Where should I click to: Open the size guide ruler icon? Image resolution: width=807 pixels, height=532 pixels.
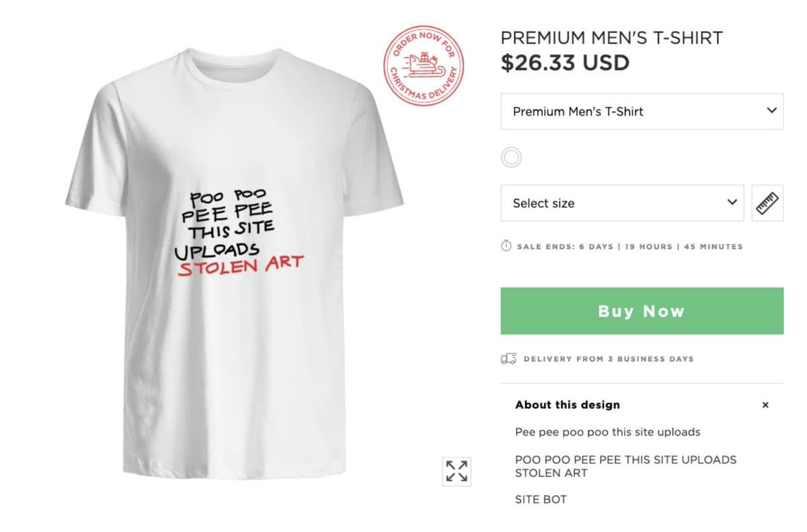coord(767,203)
